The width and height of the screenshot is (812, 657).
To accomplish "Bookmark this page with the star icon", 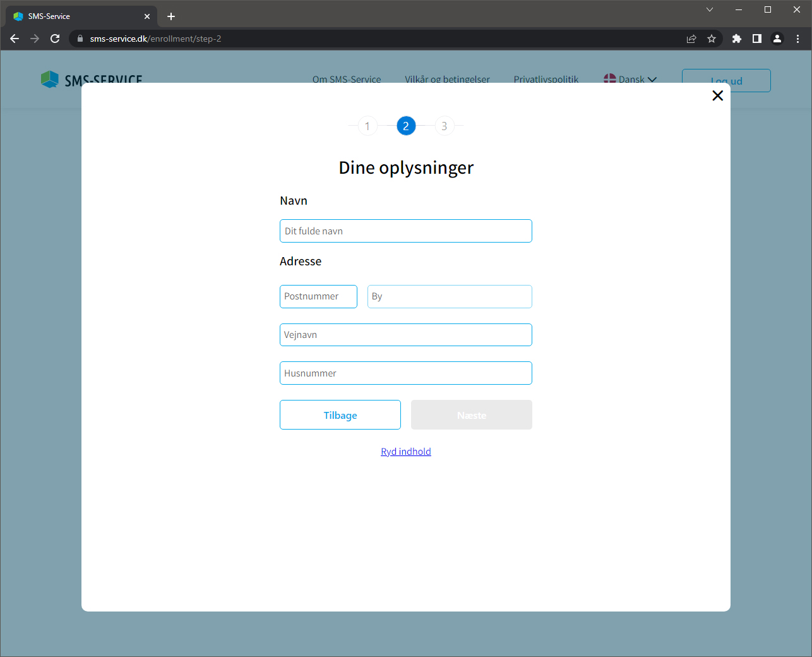I will 712,39.
